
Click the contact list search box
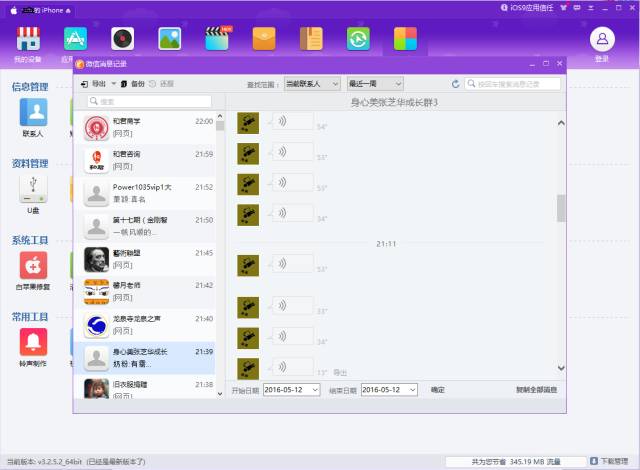(149, 101)
